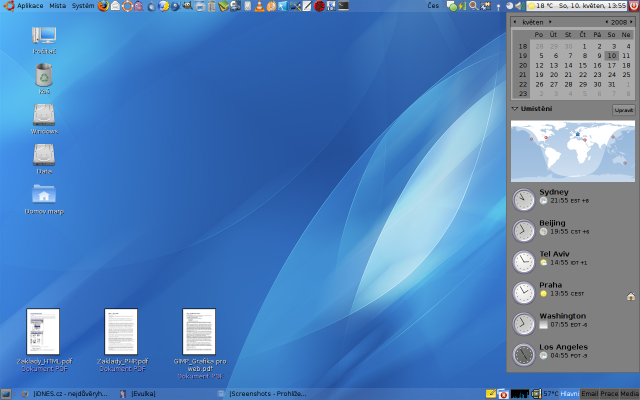Launch VLC media player cone icon
Image resolution: width=640 pixels, height=400 pixels.
click(x=259, y=6)
